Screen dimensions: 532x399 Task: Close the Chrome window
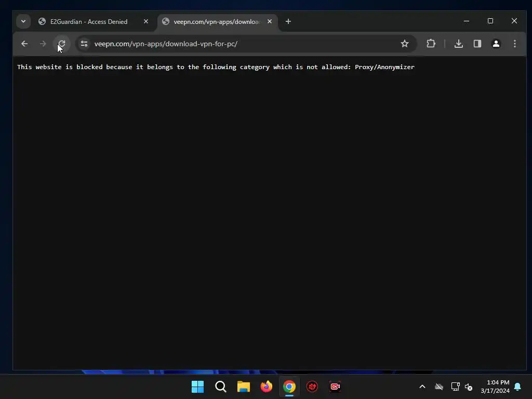coord(514,21)
